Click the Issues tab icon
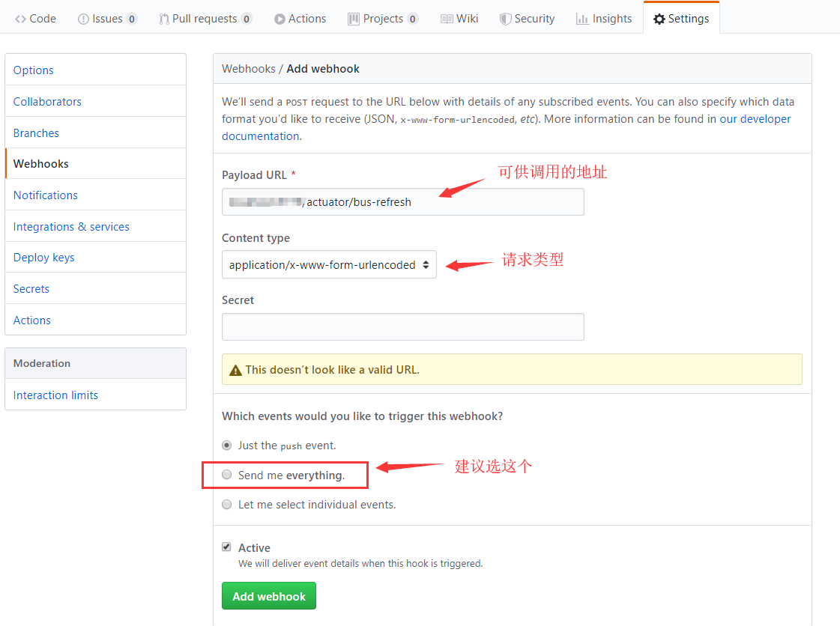Screen dimensions: 840x626 click(x=83, y=19)
